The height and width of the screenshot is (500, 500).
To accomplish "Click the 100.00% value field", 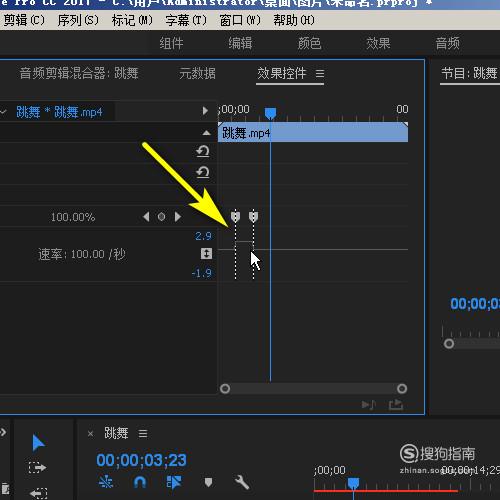I will point(73,217).
